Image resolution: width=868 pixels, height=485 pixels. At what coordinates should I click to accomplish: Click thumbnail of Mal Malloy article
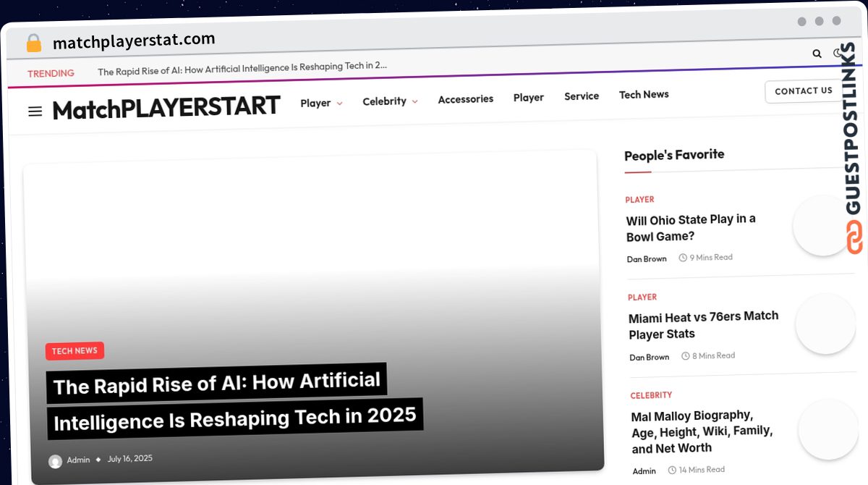pos(828,429)
